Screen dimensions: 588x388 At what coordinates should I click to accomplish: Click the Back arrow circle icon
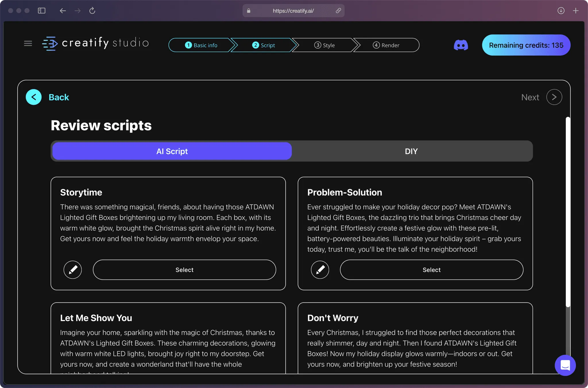tap(34, 97)
